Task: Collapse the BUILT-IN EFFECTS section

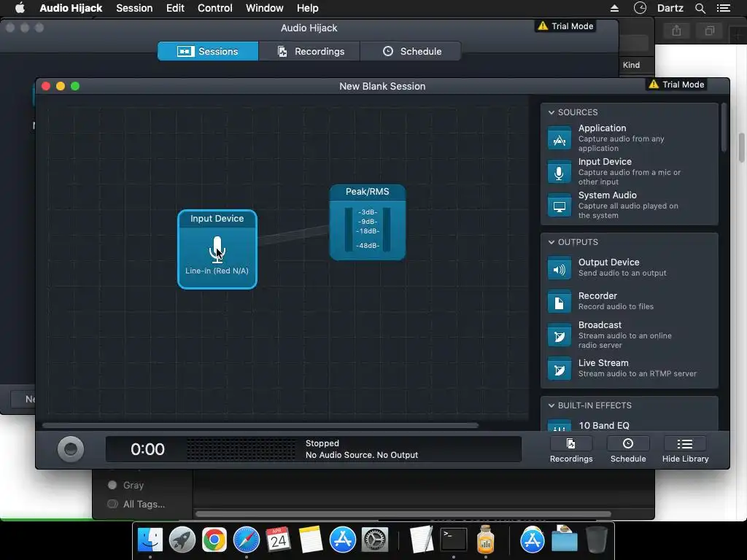Action: pos(551,405)
